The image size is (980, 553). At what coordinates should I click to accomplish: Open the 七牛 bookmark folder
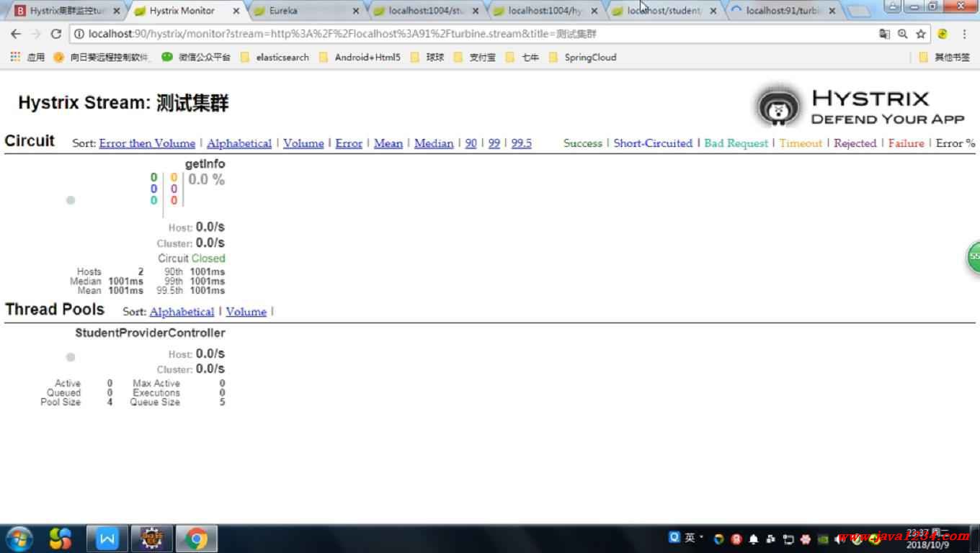522,57
